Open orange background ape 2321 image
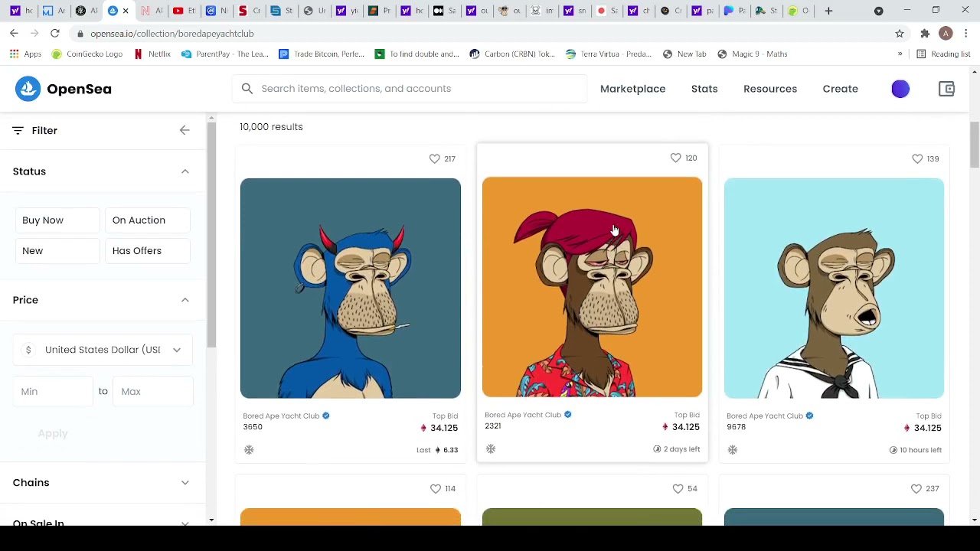 pyautogui.click(x=592, y=287)
